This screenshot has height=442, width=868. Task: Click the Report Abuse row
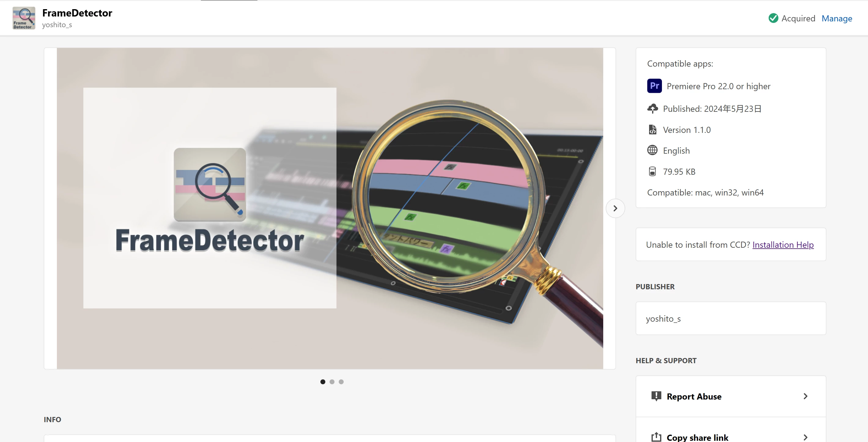tap(730, 396)
